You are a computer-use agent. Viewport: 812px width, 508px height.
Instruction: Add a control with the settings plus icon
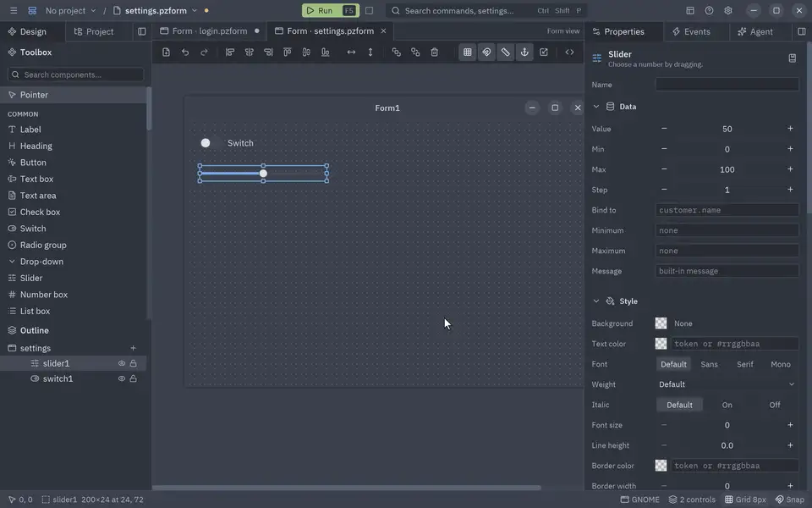(x=133, y=348)
